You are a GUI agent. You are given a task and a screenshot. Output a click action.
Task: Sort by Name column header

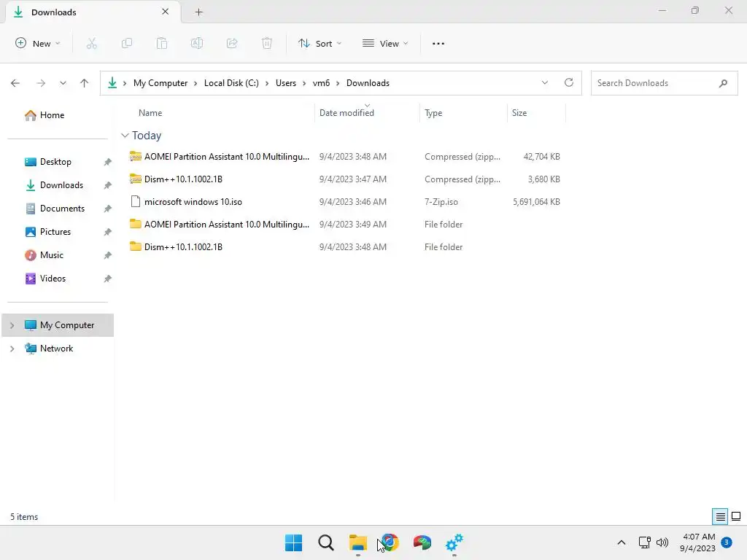(x=150, y=113)
